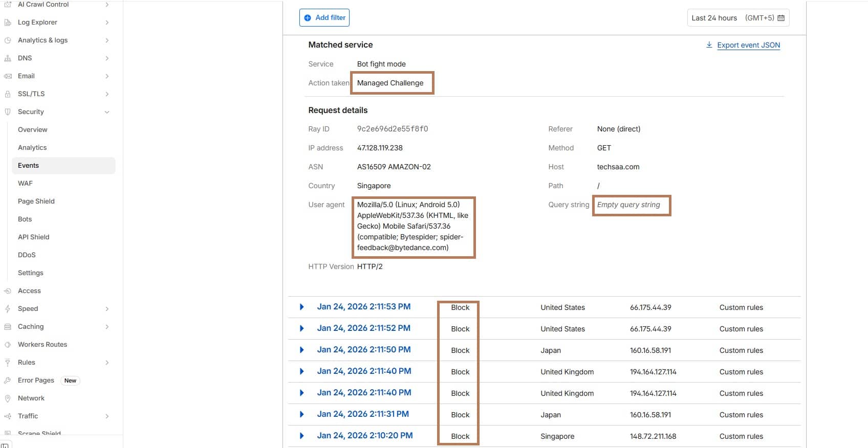Open the WAF page
Viewport: 868px width, 448px height.
[x=25, y=184]
